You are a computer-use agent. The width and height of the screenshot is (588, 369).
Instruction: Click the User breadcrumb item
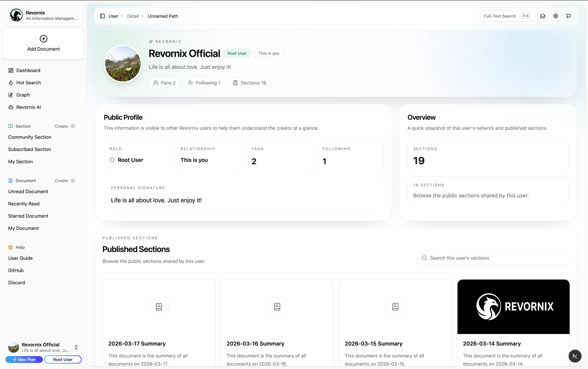[113, 16]
